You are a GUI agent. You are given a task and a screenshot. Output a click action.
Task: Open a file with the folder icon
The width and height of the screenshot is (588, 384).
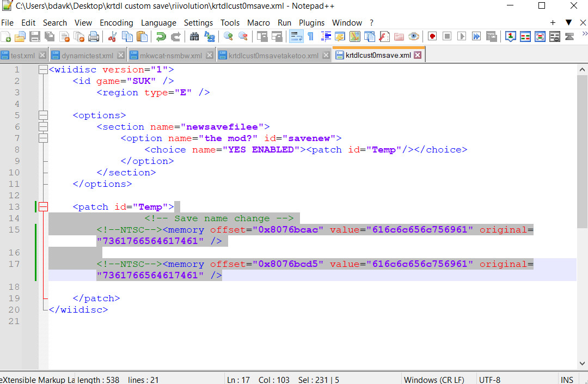point(20,36)
